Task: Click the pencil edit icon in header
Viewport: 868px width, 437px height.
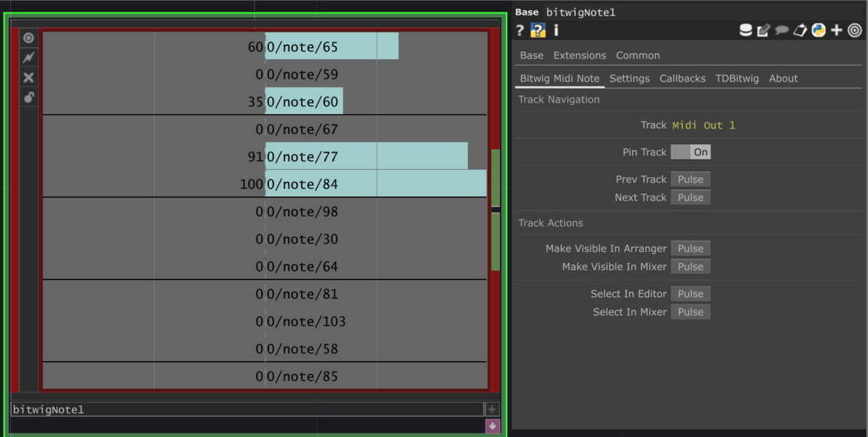Action: click(x=764, y=31)
